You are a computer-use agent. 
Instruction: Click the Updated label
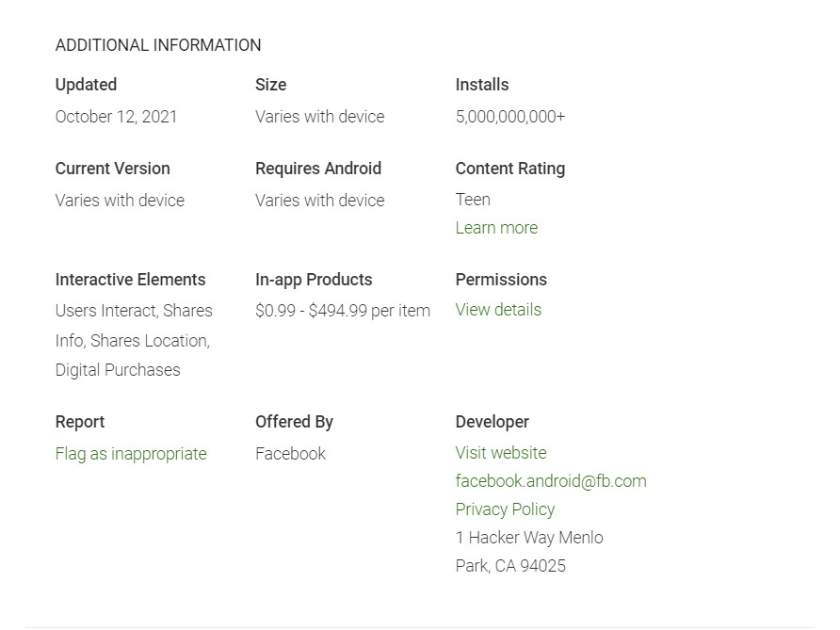click(86, 85)
